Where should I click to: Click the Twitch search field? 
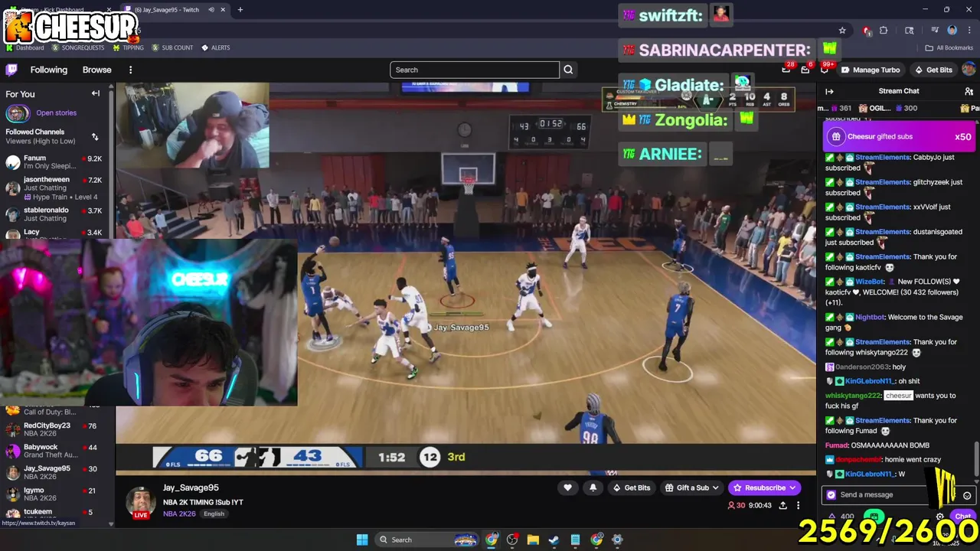[475, 70]
